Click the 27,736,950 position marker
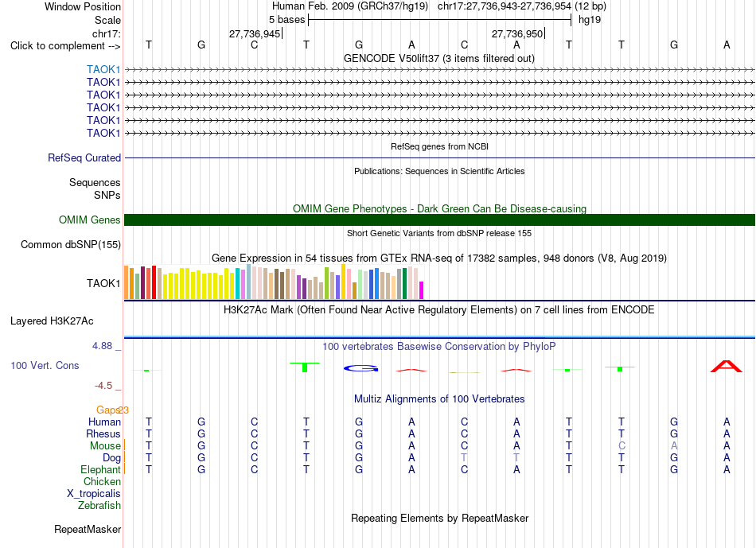The height and width of the screenshot is (548, 756). pos(516,33)
